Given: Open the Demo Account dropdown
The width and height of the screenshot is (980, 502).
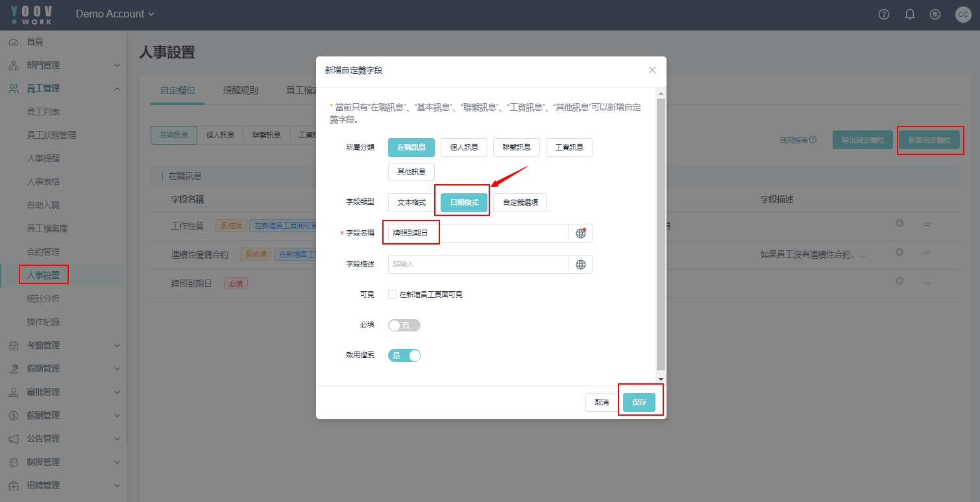Looking at the screenshot, I should (115, 14).
